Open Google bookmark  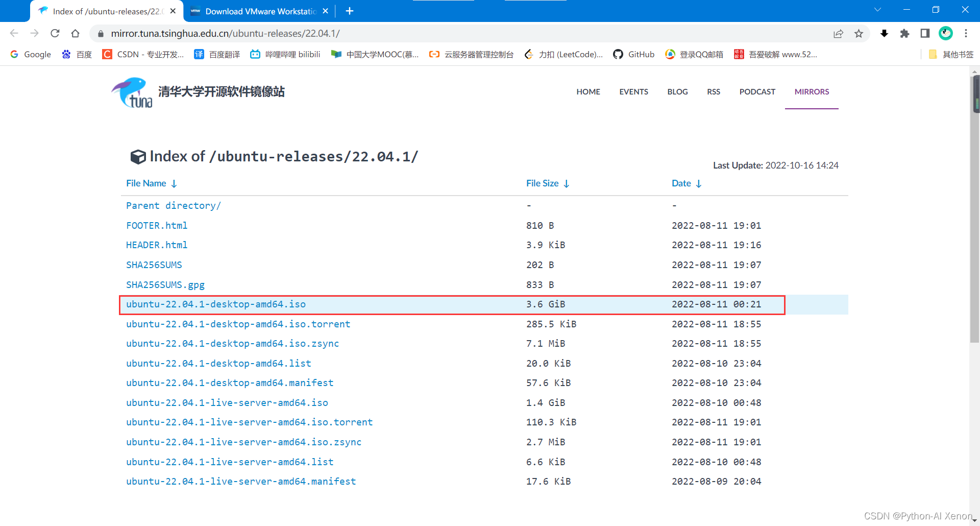[x=31, y=54]
